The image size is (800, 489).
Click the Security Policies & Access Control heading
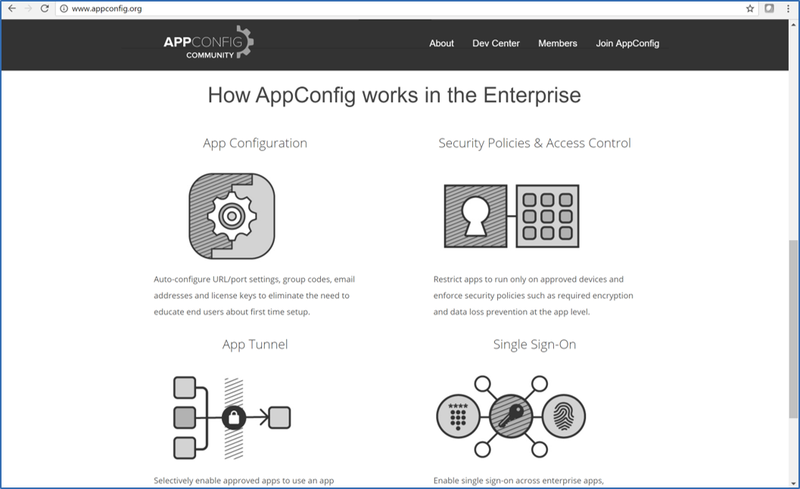[x=535, y=143]
